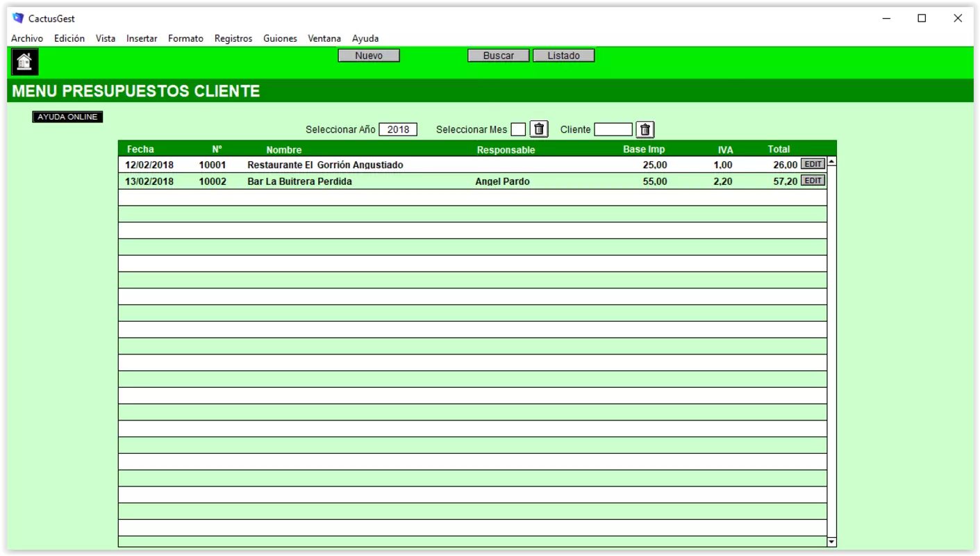The width and height of the screenshot is (980, 556).
Task: Click the list scroll down arrow
Action: [x=832, y=542]
